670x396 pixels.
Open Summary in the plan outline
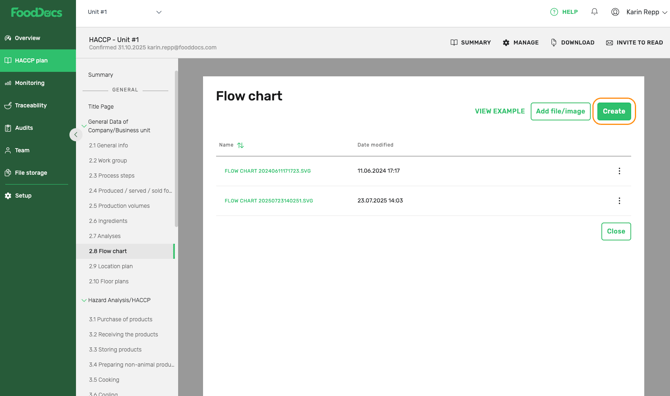tap(100, 75)
